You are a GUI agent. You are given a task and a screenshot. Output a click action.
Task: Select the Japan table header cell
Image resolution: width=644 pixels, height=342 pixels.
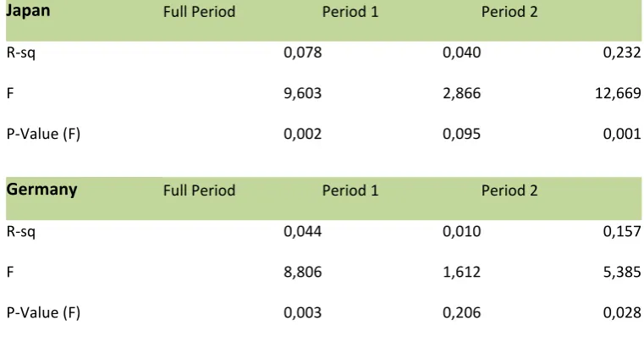point(28,11)
